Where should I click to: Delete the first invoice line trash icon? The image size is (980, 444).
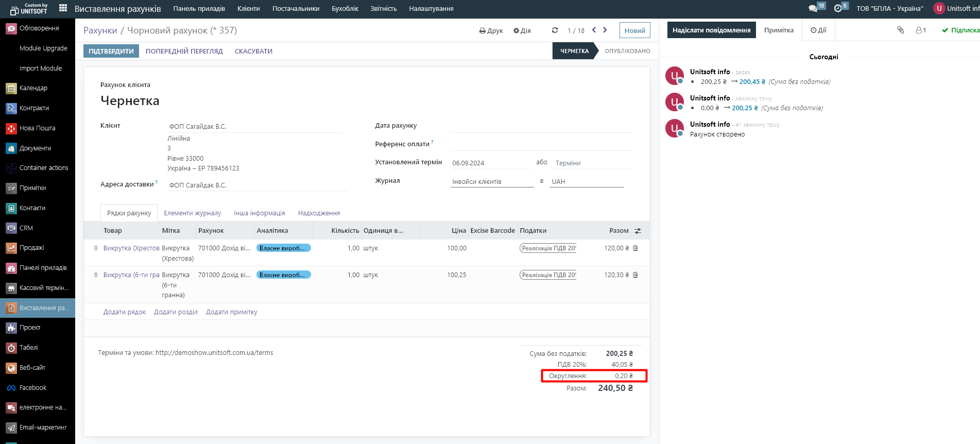(x=635, y=248)
